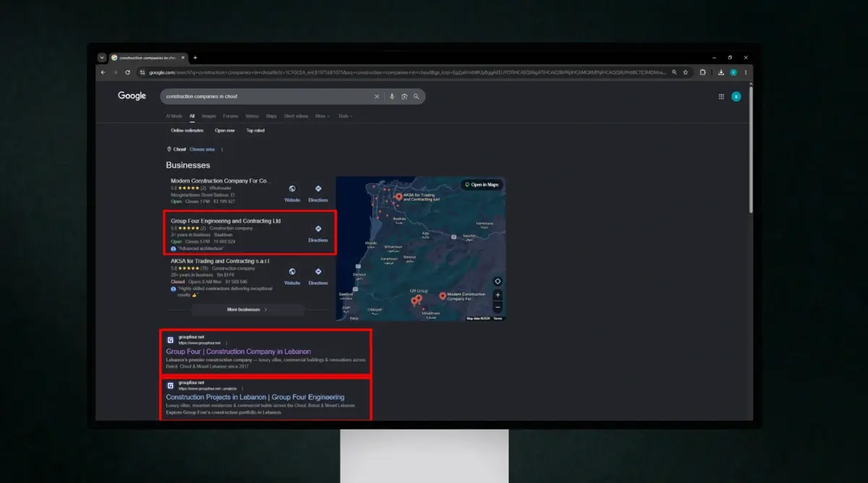This screenshot has width=868, height=483.
Task: Switch to the Maps tab
Action: tap(271, 116)
